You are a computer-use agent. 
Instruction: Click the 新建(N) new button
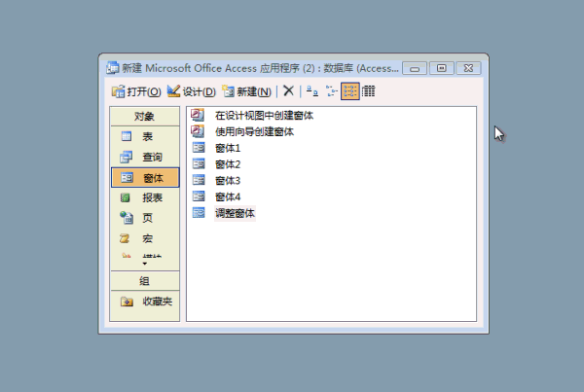click(x=246, y=91)
